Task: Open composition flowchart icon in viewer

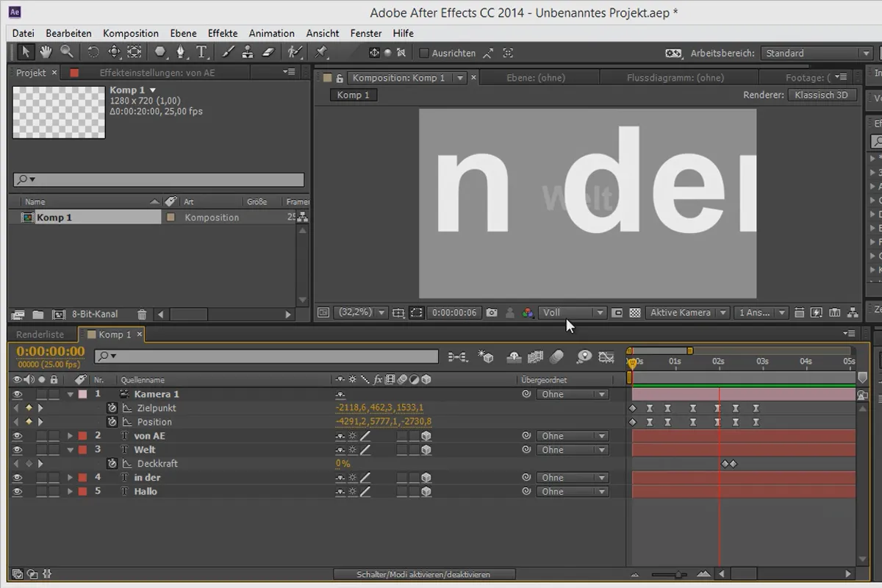Action: coord(853,312)
